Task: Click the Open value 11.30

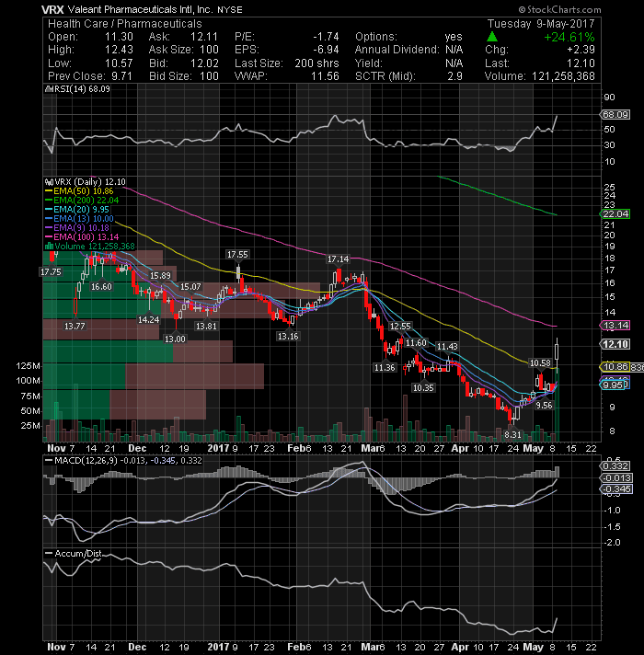Action: pyautogui.click(x=119, y=37)
